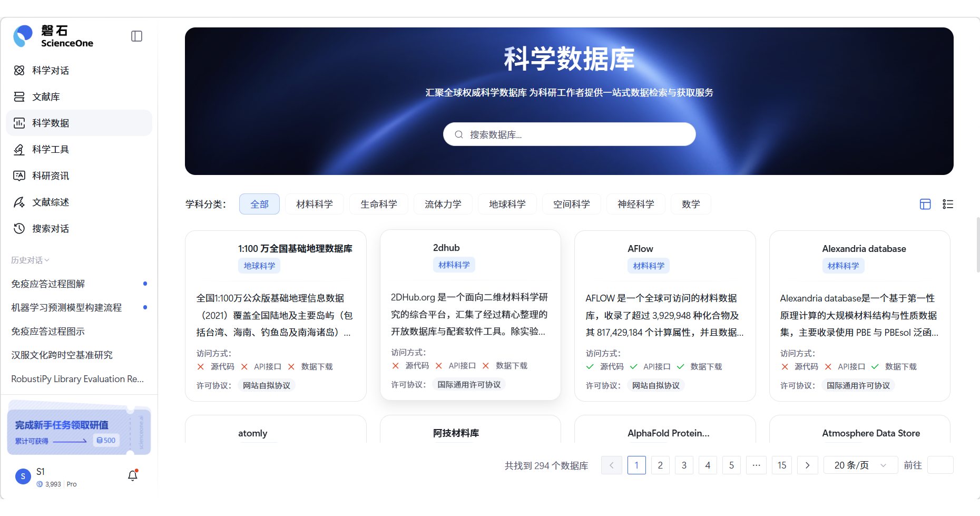Go to next page arrow
The image size is (980, 516).
[x=807, y=465]
